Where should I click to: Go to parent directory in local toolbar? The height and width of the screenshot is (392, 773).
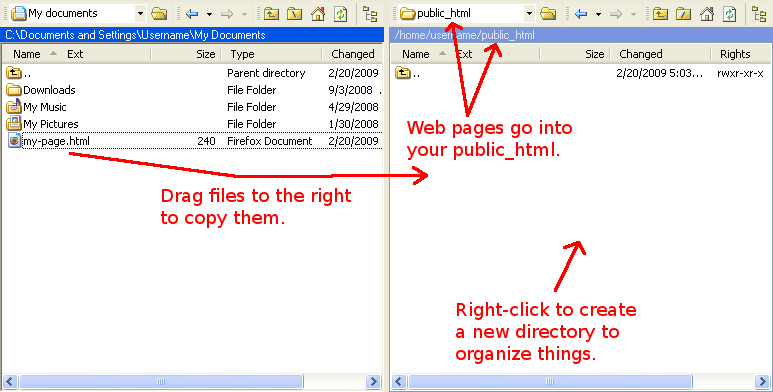point(271,14)
